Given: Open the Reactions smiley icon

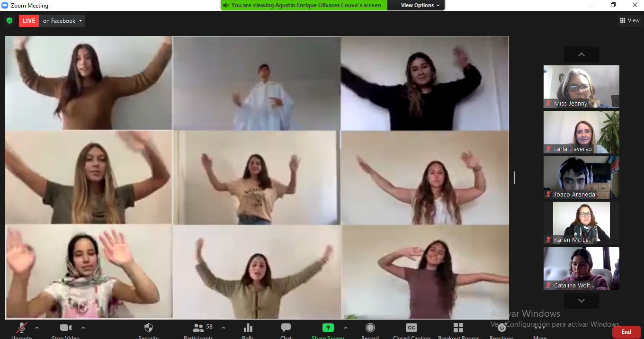Looking at the screenshot, I should click(x=501, y=328).
